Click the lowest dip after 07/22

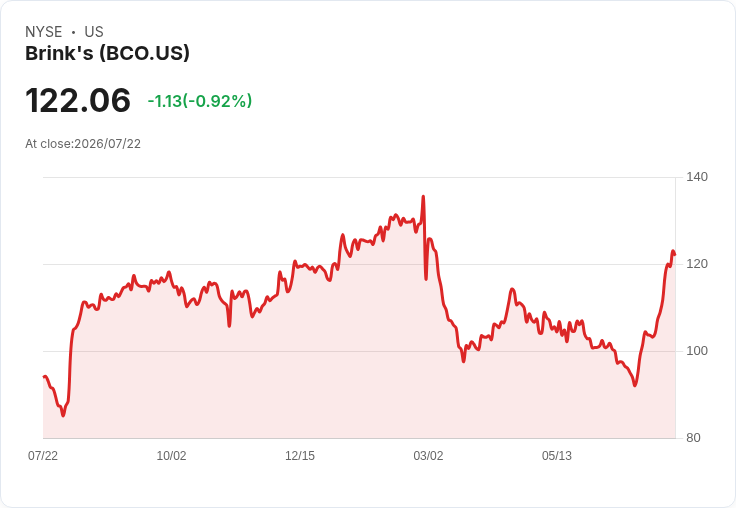point(63,416)
